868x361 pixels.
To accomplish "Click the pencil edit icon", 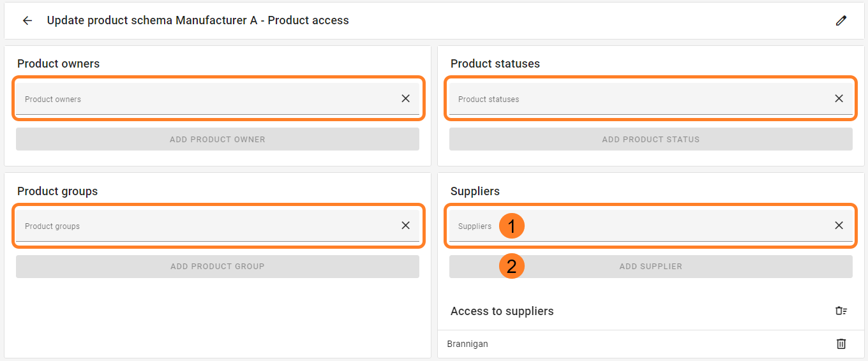I will [x=841, y=20].
